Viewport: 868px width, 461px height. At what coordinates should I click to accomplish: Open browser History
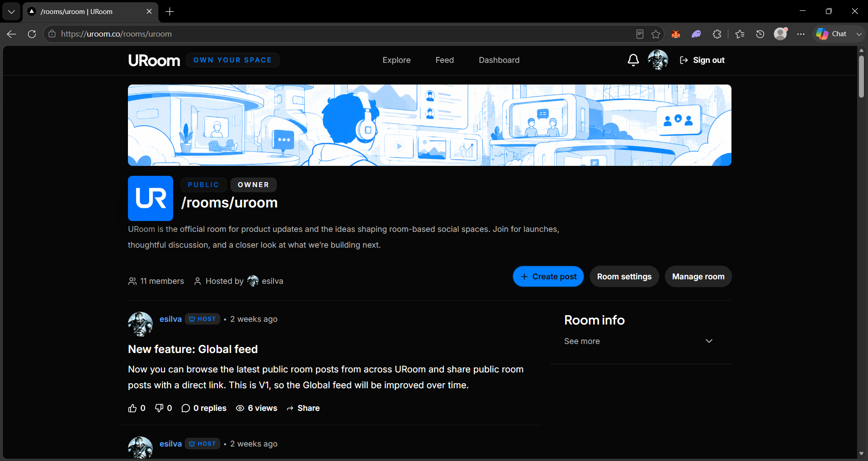[x=760, y=34]
